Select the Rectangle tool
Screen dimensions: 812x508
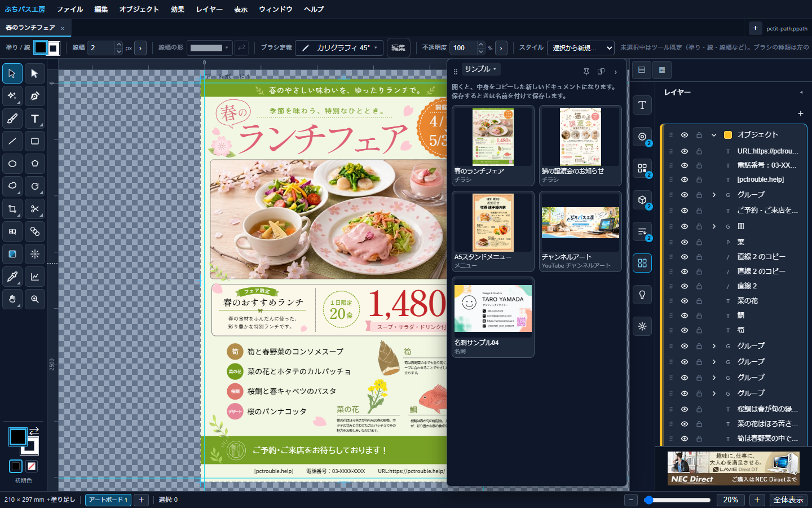coord(35,141)
